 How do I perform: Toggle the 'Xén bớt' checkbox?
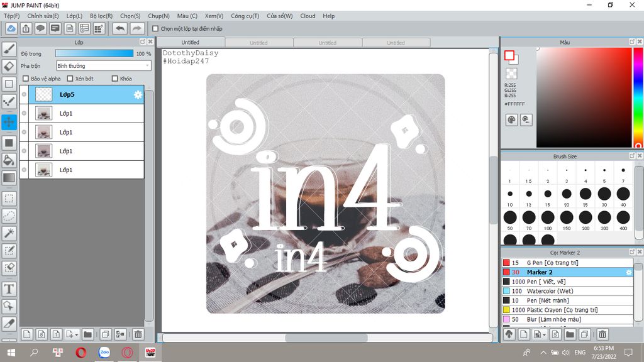[70, 79]
